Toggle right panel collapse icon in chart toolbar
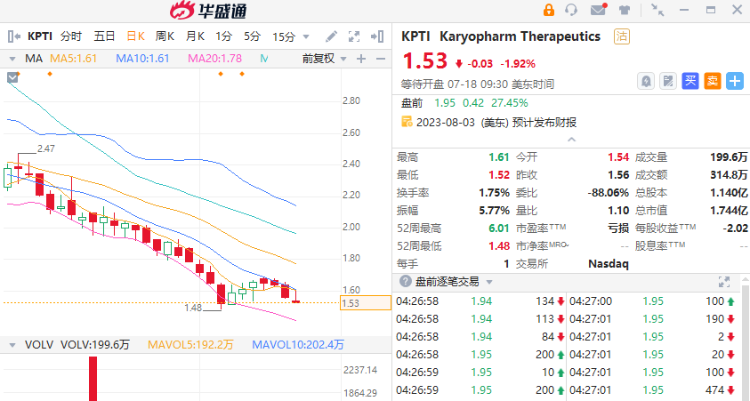Screen dimensions: 750x401 377,36
